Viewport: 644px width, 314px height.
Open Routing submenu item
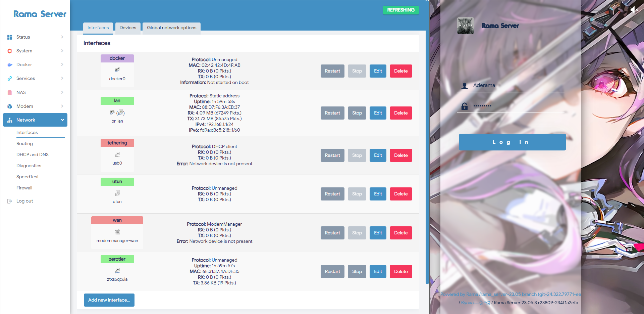click(x=24, y=143)
